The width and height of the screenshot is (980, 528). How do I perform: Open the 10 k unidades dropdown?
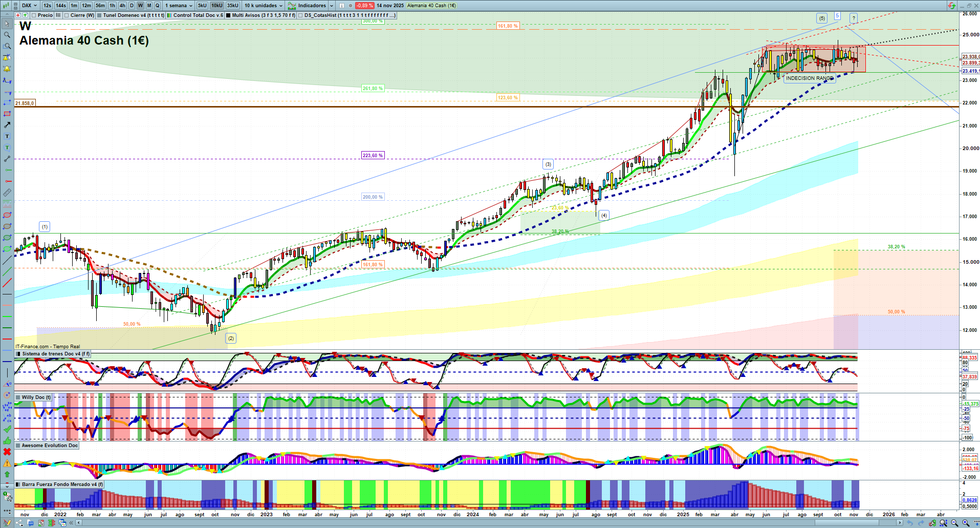click(x=263, y=6)
